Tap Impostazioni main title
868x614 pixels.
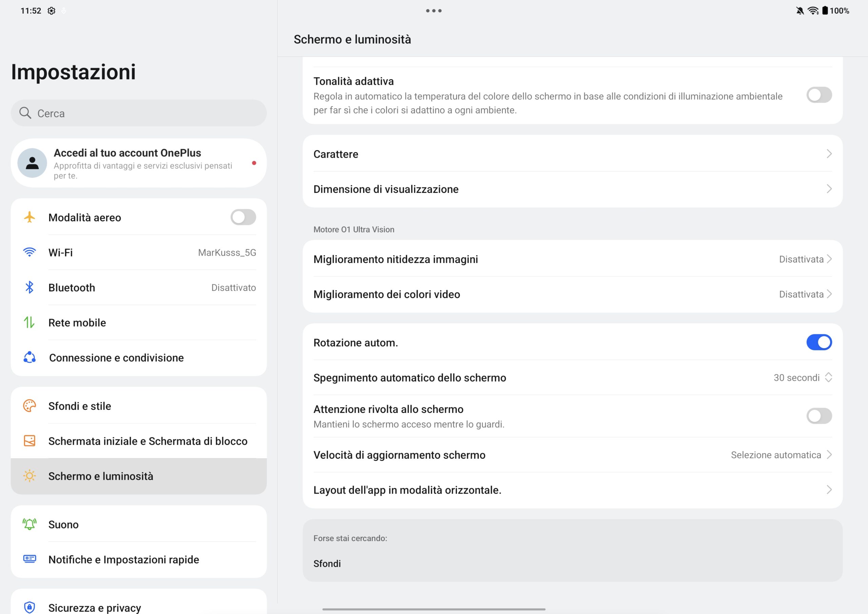[x=73, y=72]
